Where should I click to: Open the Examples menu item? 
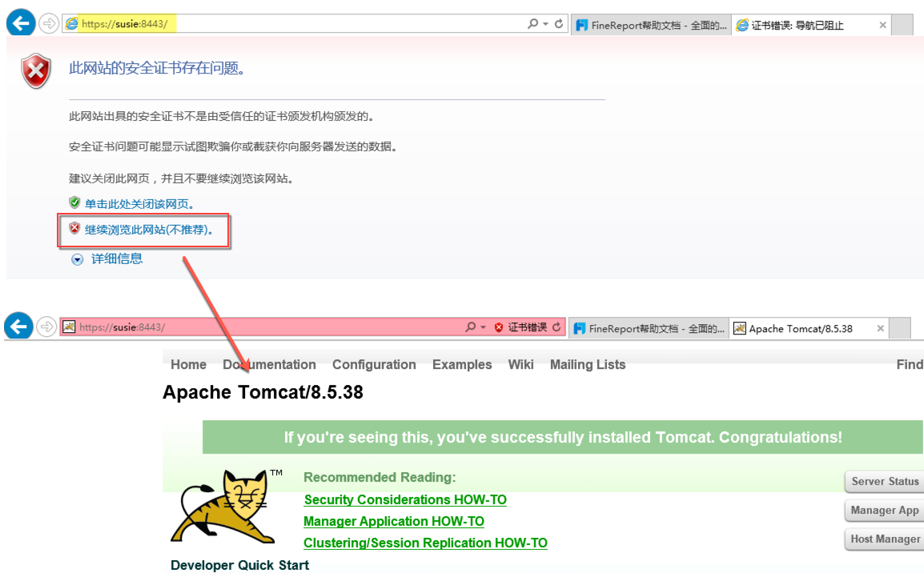tap(462, 365)
